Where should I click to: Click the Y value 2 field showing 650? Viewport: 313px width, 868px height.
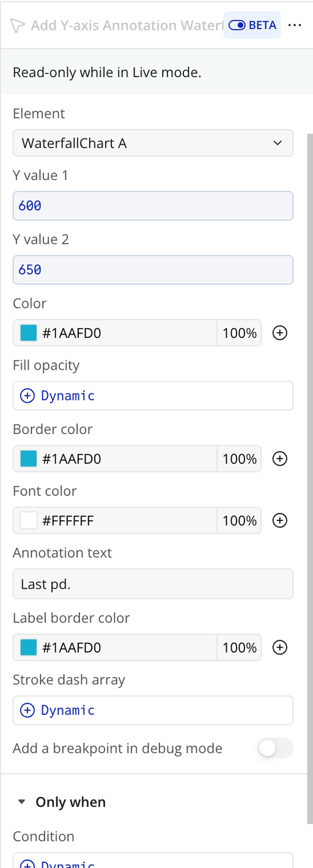click(153, 269)
